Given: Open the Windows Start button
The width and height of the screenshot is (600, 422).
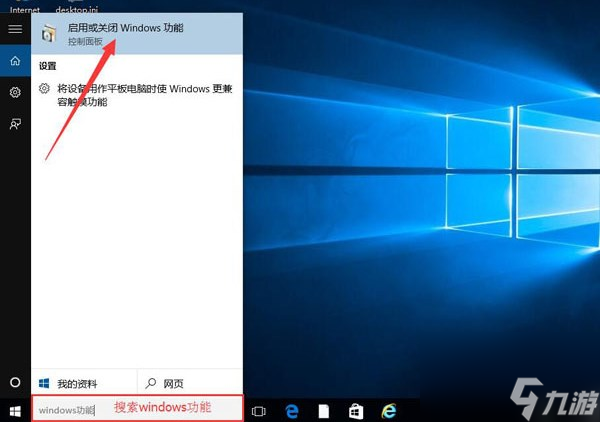Looking at the screenshot, I should tap(15, 411).
